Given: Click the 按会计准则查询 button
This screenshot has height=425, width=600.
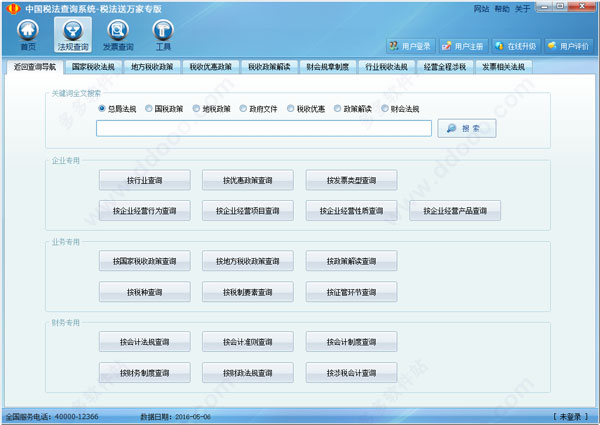Looking at the screenshot, I should click(x=248, y=342).
